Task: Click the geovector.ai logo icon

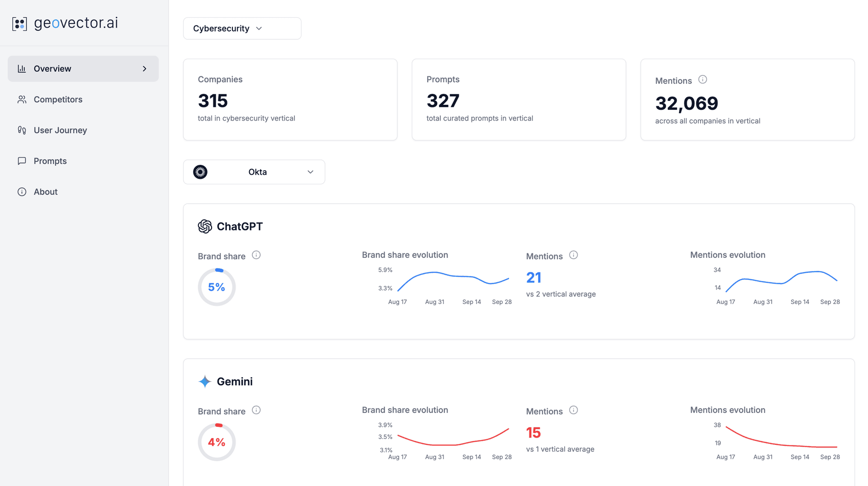Action: coord(19,23)
